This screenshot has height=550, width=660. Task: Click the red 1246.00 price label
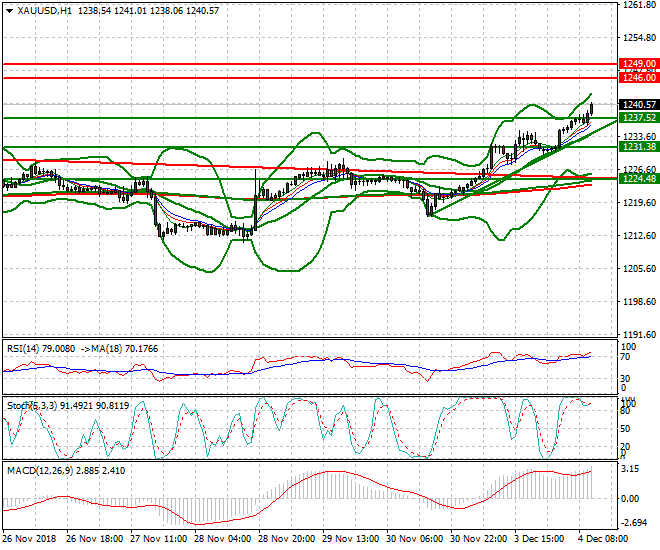pos(637,77)
